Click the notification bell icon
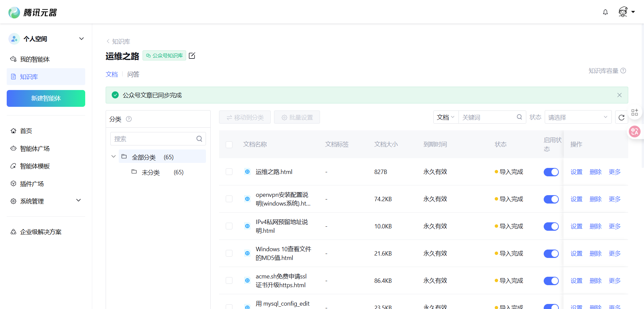Screen dimensions: 644x309 click(x=605, y=12)
